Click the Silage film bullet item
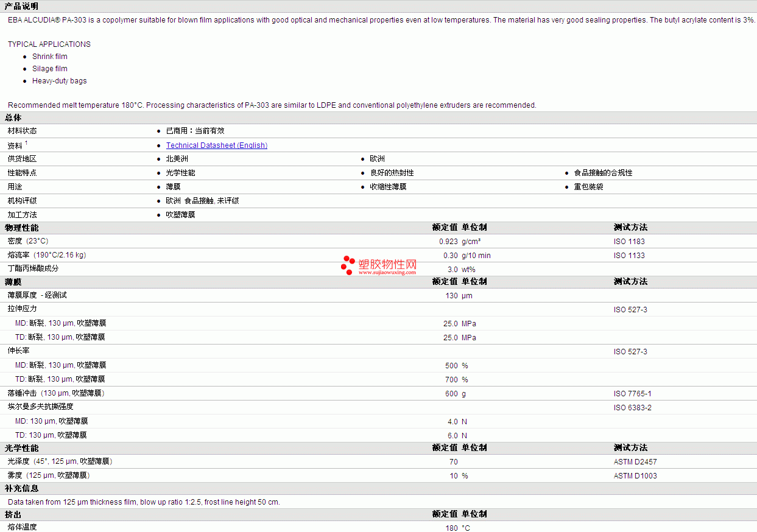This screenshot has width=757, height=532. 50,69
